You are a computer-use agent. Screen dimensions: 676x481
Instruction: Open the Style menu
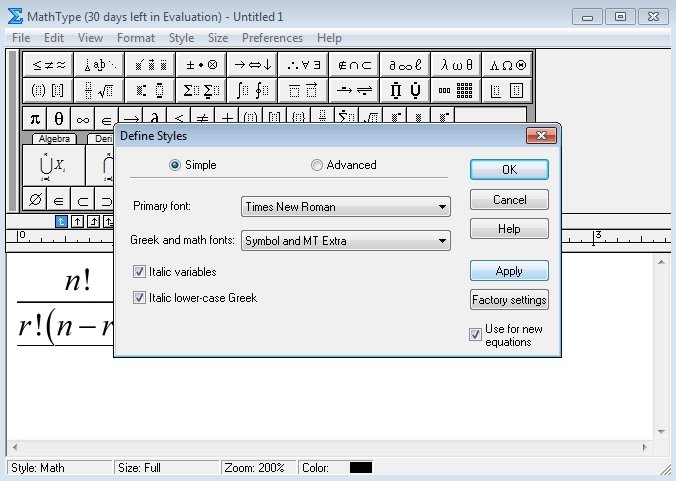coord(182,38)
